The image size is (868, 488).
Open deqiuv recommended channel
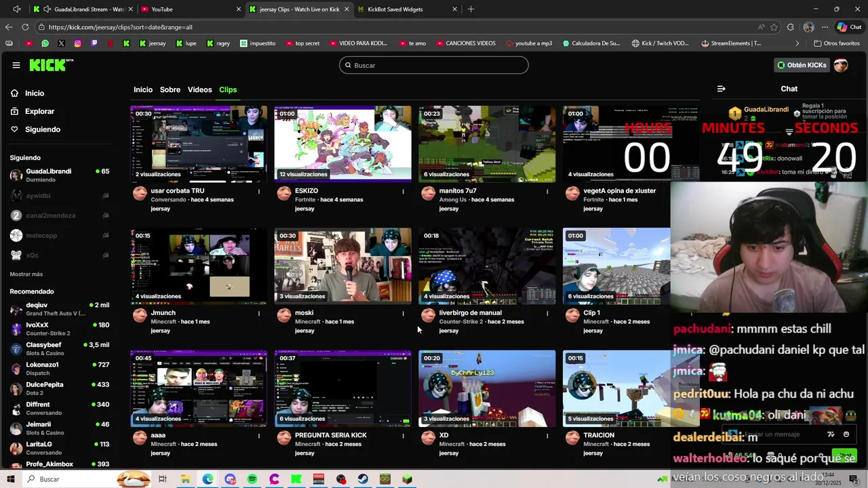60,309
